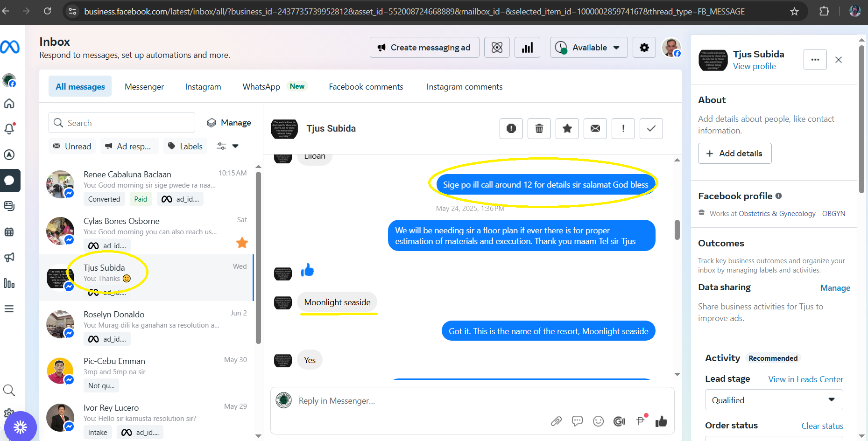
Task: Click the message thread scrollbar thumb
Action: click(677, 230)
